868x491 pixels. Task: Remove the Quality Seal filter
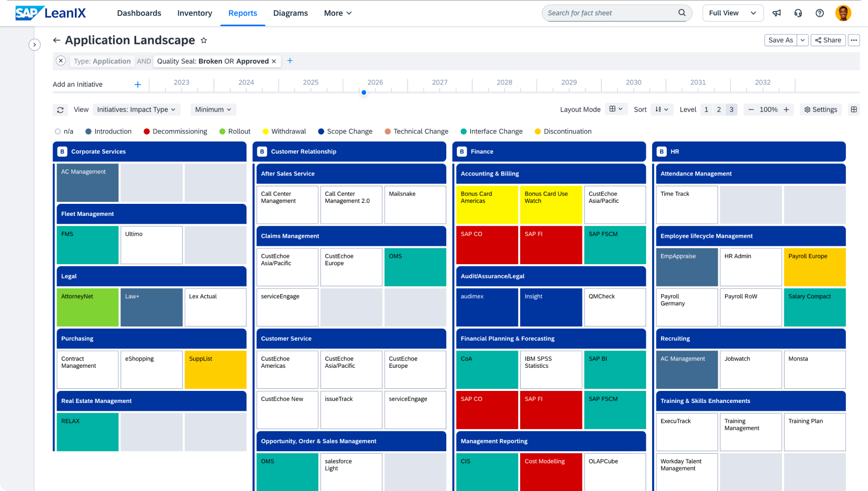click(273, 61)
